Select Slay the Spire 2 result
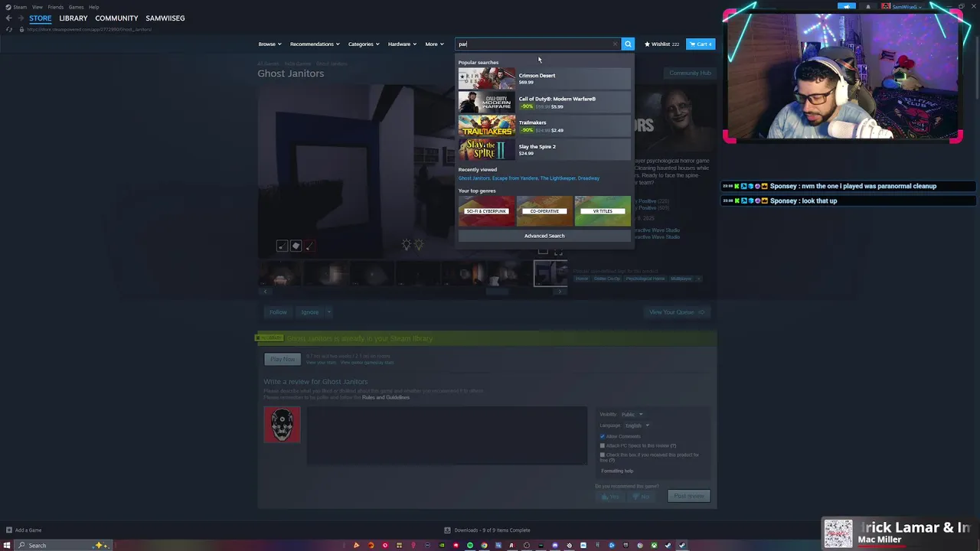This screenshot has width=980, height=551. click(544, 149)
